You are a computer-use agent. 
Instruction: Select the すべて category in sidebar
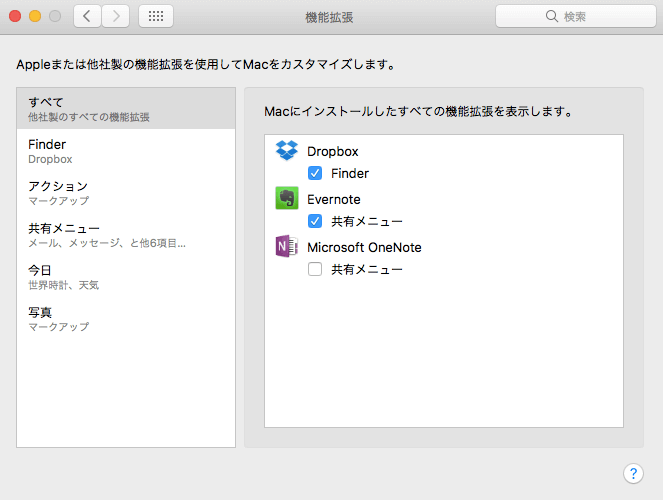[126, 109]
